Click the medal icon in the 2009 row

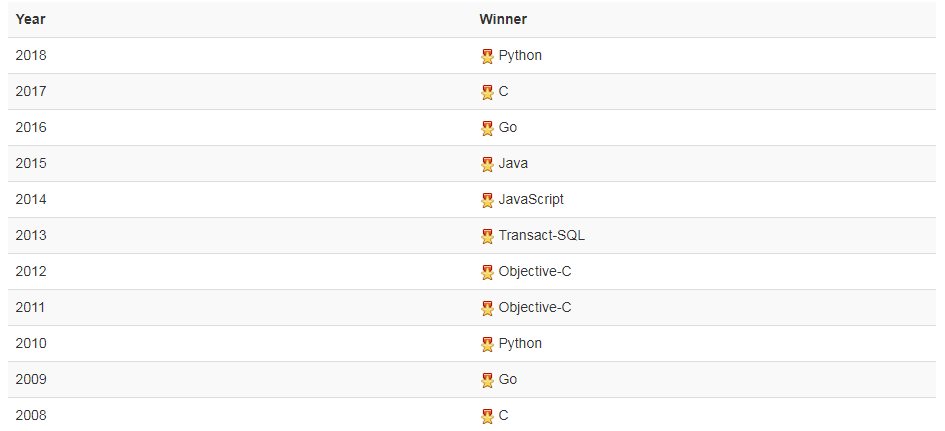pyautogui.click(x=487, y=380)
